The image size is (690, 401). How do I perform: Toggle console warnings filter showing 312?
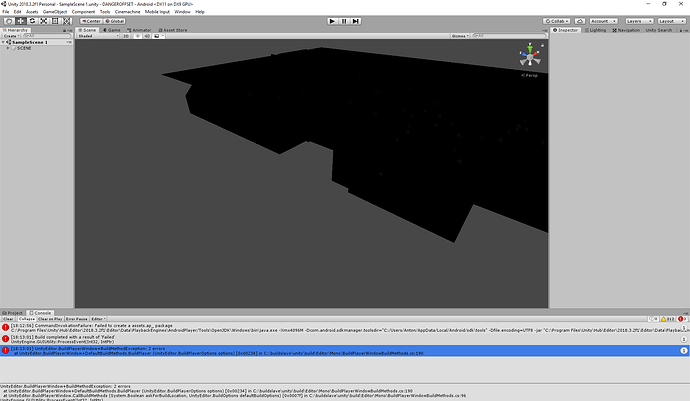668,319
